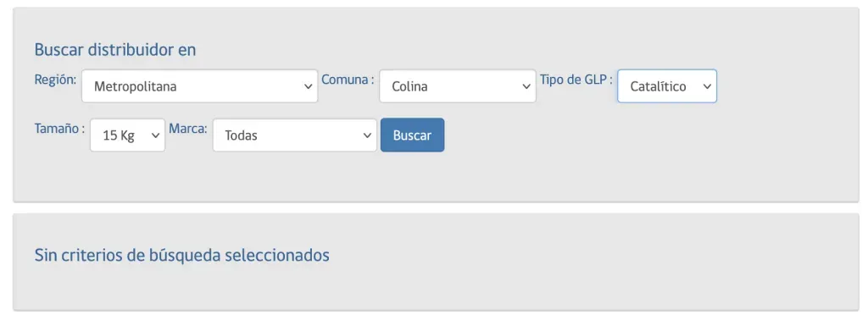Image resolution: width=868 pixels, height=320 pixels.
Task: Select the word Metropolitana in the Región field
Action: point(135,86)
